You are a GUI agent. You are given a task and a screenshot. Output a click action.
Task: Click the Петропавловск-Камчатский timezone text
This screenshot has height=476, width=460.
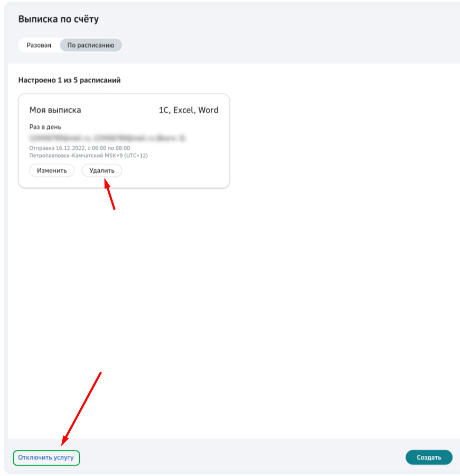point(89,155)
